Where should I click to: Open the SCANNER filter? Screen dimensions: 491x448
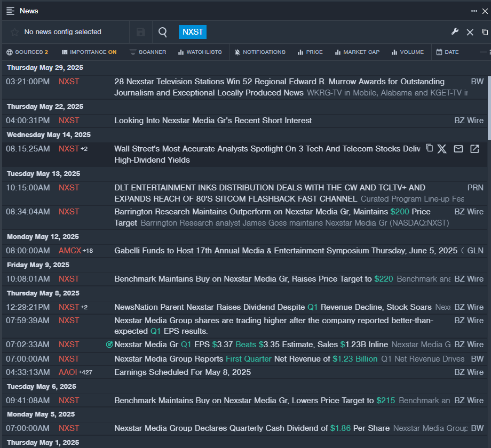148,52
